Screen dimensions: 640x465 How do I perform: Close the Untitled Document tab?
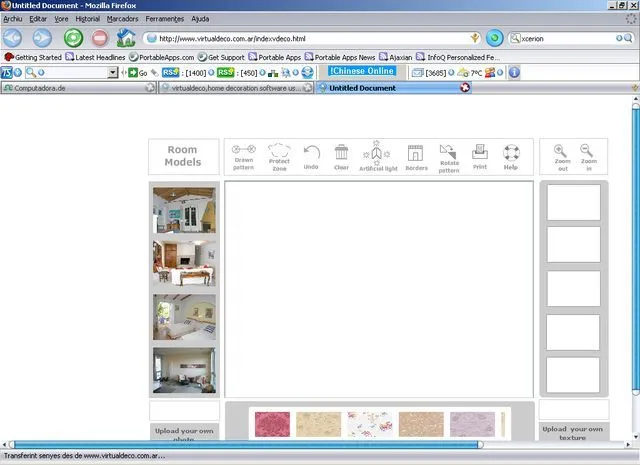[465, 87]
